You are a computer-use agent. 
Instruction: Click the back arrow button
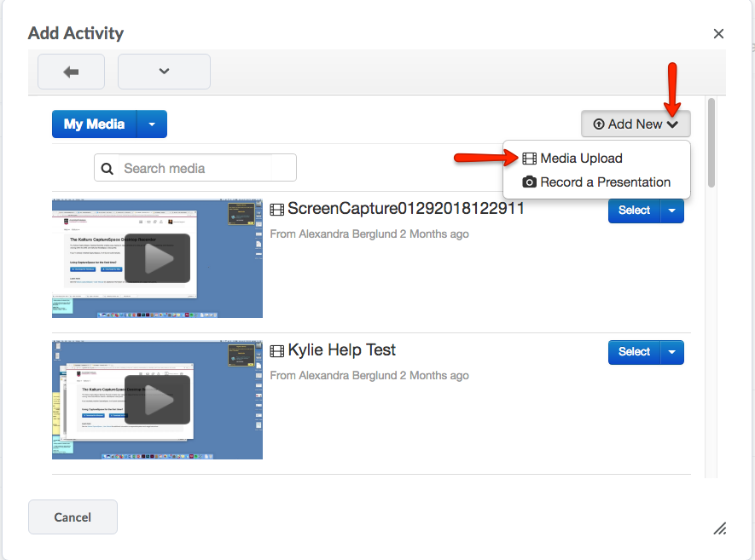pos(71,72)
